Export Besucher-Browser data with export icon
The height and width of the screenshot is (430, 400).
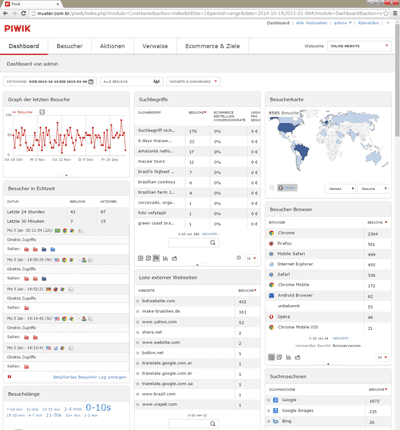pyautogui.click(x=297, y=357)
